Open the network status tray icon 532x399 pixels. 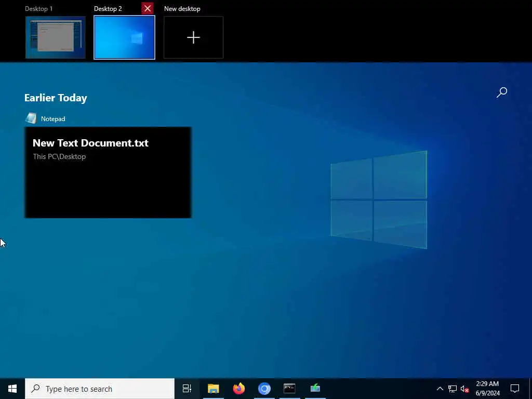pyautogui.click(x=453, y=389)
